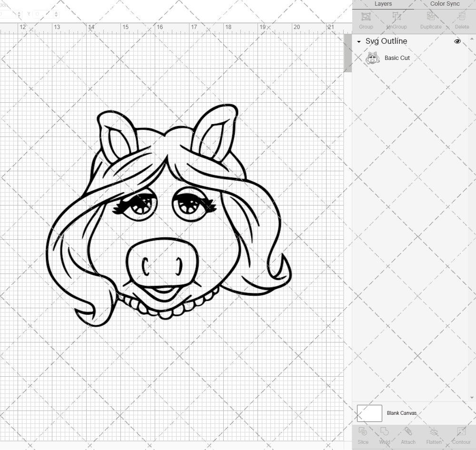
Task: Hide the Svg Outline layer
Action: click(x=457, y=41)
